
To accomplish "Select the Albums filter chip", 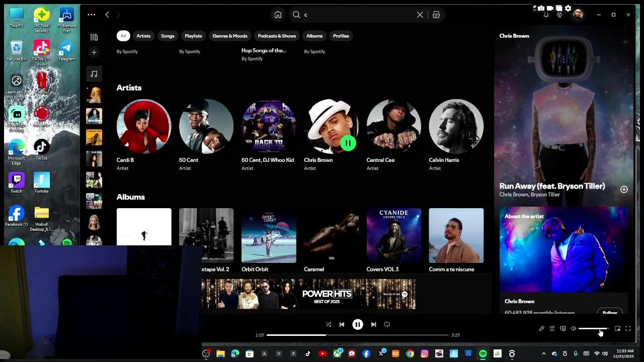I will click(x=314, y=36).
